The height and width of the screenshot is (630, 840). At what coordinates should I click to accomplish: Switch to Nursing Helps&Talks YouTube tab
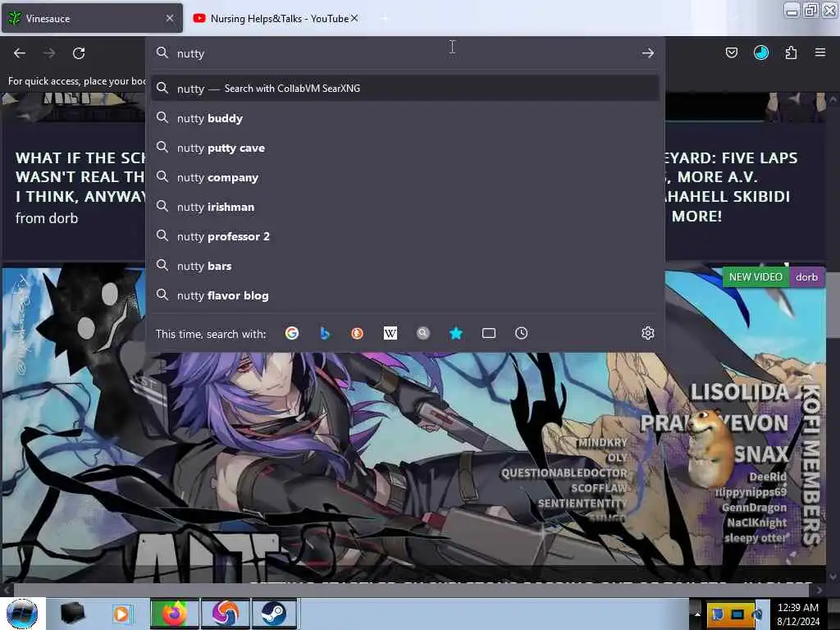(x=274, y=18)
